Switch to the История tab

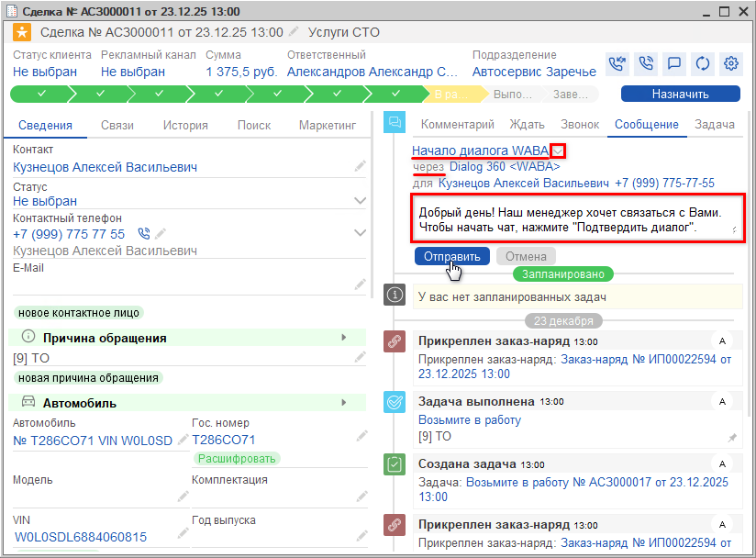[185, 126]
